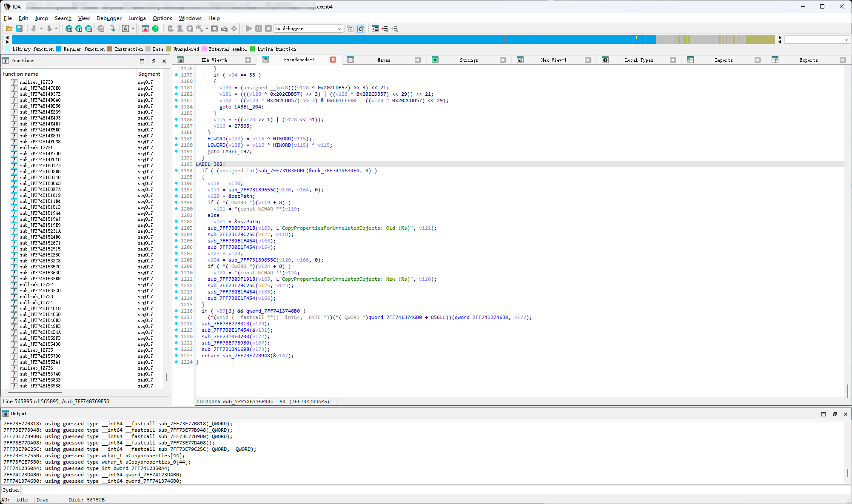Close the Pseudocode-A tab
This screenshot has height=504, width=852.
point(333,60)
